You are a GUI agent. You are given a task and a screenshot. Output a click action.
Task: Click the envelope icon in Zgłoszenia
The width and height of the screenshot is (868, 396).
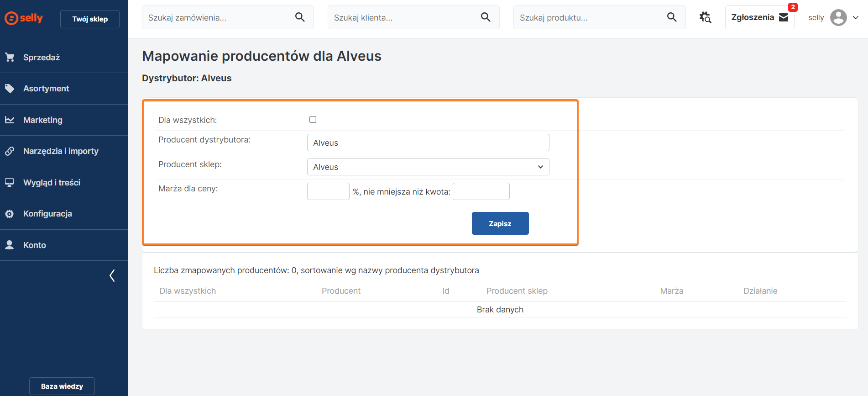tap(784, 17)
